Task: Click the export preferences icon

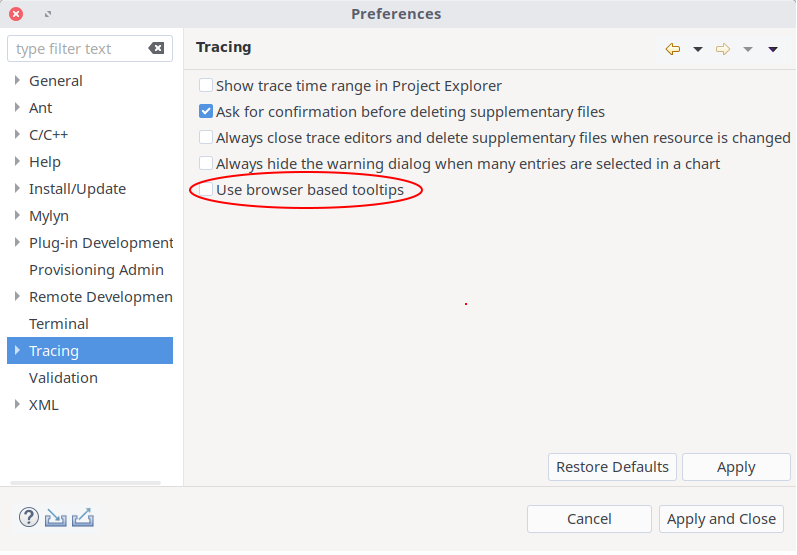Action: pyautogui.click(x=83, y=517)
